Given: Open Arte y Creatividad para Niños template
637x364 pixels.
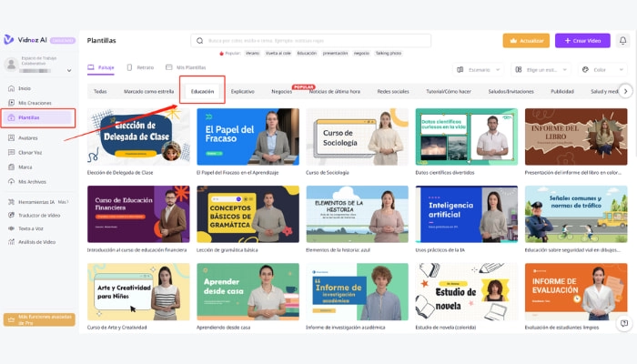Looking at the screenshot, I should coord(138,292).
